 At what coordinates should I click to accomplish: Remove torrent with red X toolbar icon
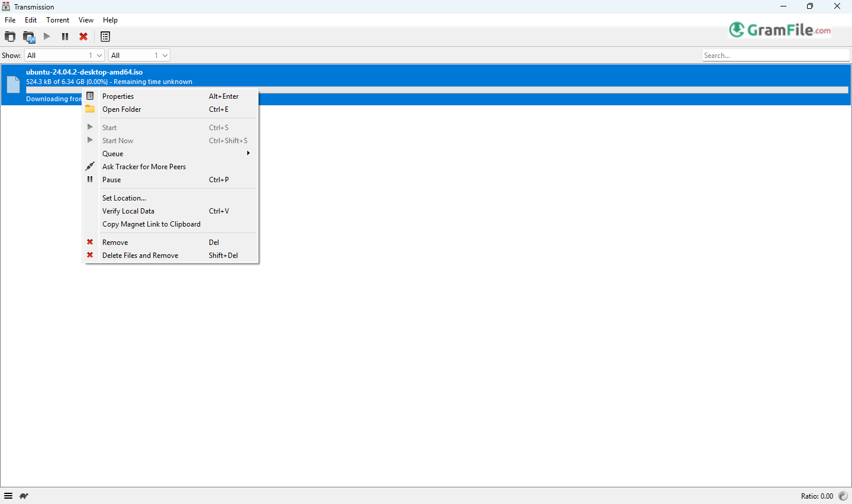83,37
